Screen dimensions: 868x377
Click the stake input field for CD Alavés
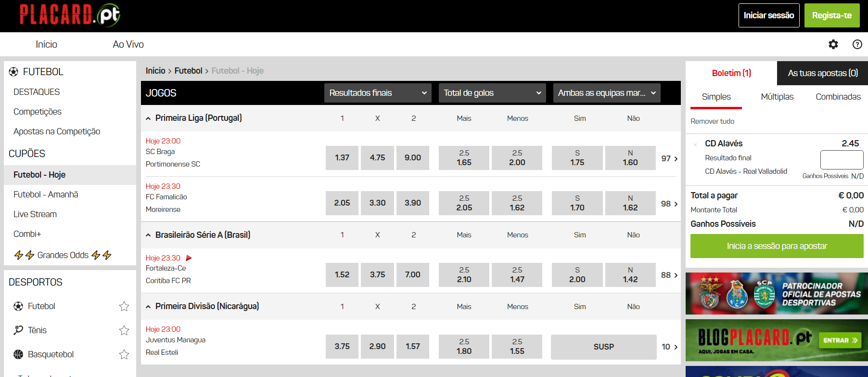click(842, 160)
